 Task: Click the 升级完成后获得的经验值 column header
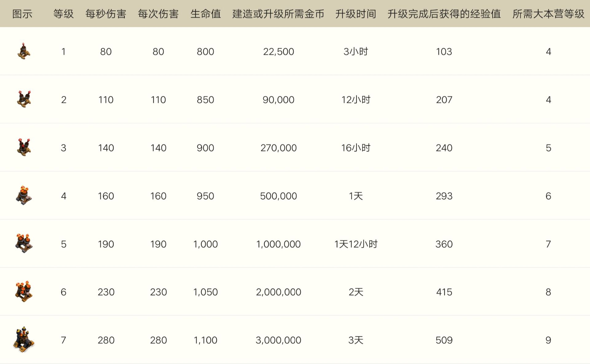pyautogui.click(x=444, y=14)
